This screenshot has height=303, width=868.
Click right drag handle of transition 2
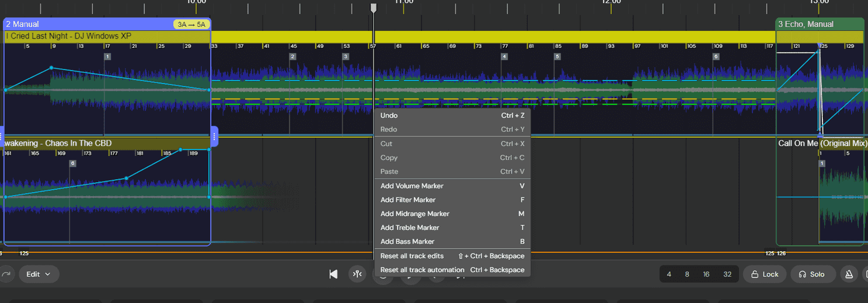[x=214, y=137]
